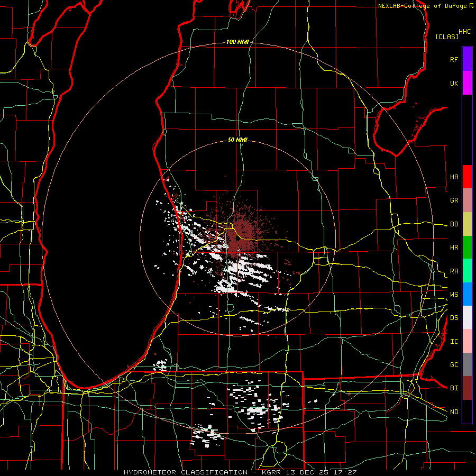Click the BD yellow legend swatch
The width and height of the screenshot is (476, 476).
(467, 224)
